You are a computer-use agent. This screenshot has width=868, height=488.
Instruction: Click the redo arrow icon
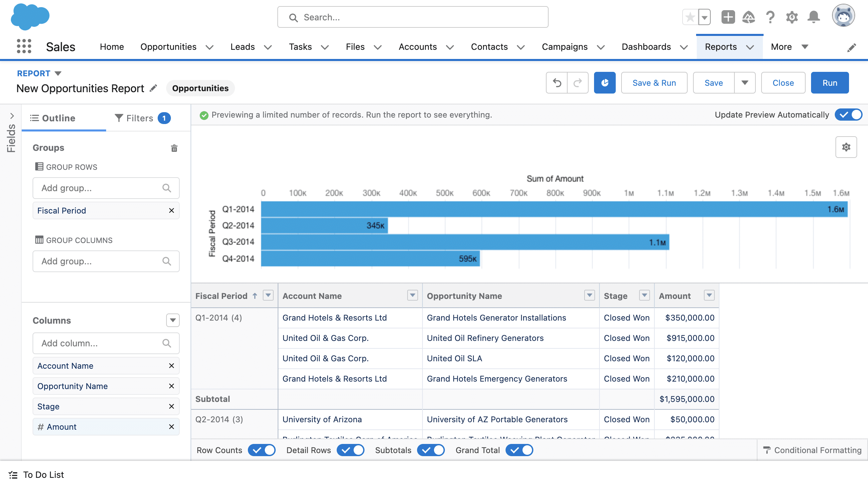pos(577,82)
